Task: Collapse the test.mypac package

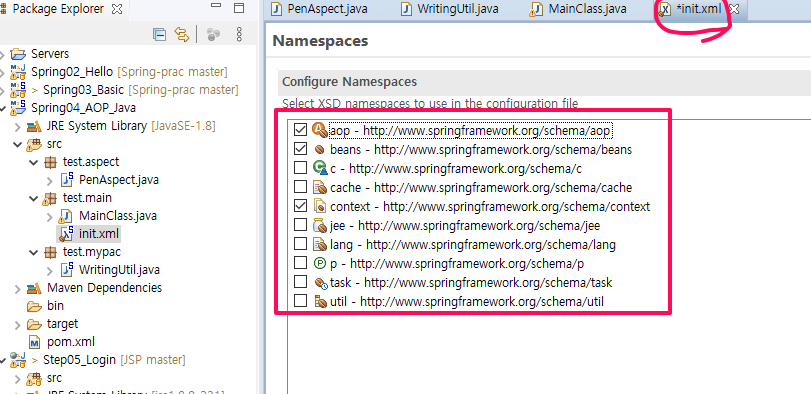Action: coord(34,253)
